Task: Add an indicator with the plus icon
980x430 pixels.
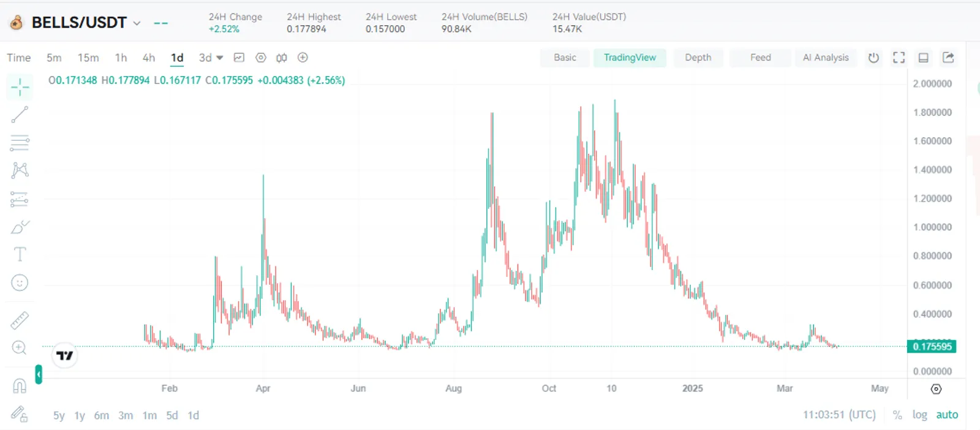Action: (x=303, y=58)
